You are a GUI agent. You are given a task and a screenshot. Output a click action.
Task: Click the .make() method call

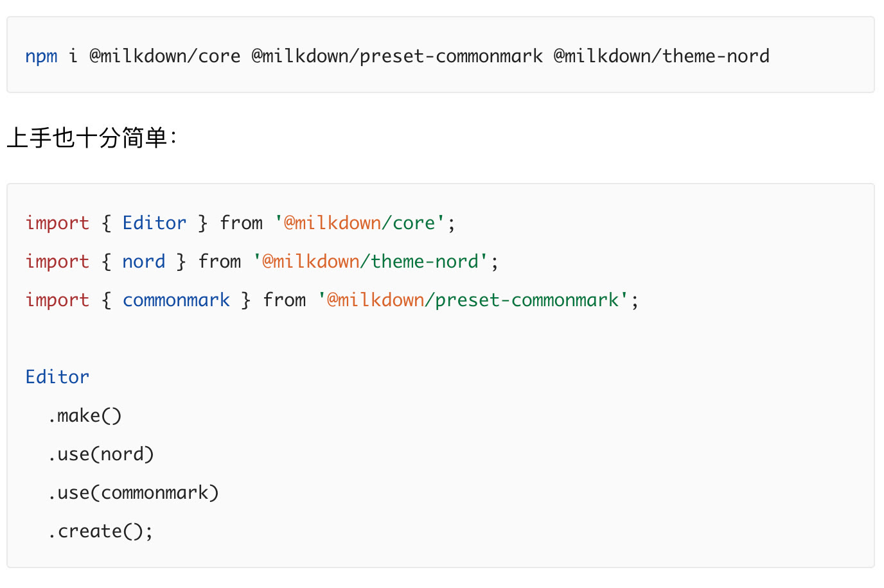click(x=85, y=416)
